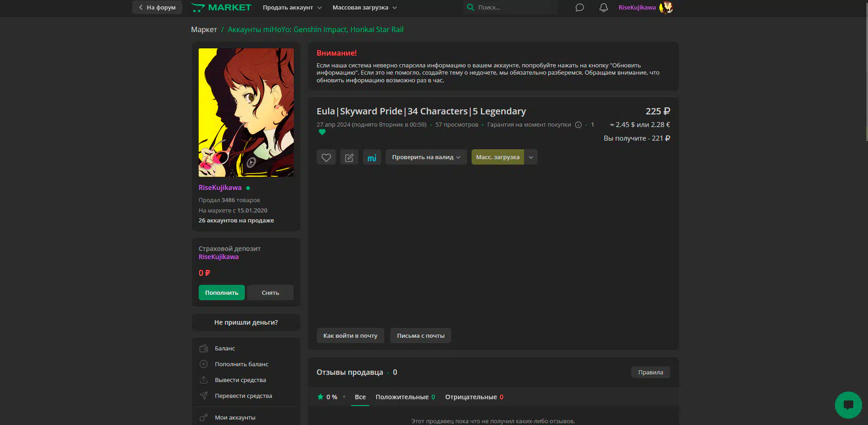Click the miHoYo logo icon button
The height and width of the screenshot is (425, 868).
click(x=372, y=157)
